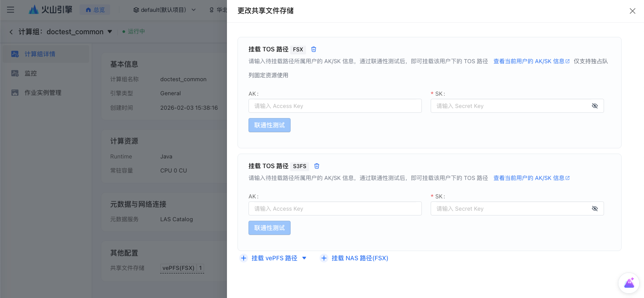
Task: Reveal the S3FS Secret Key value
Action: 594,208
